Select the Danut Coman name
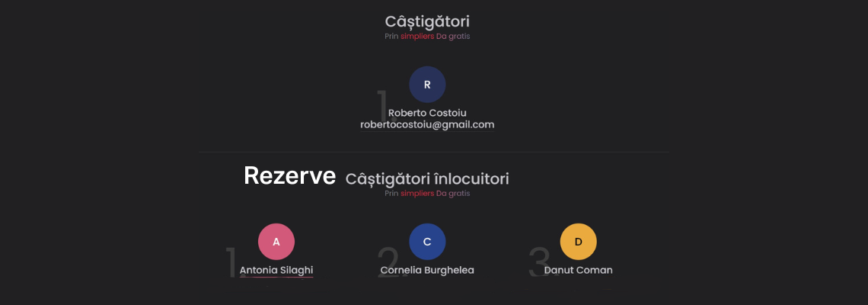Viewport: 868px width, 305px height. point(578,270)
